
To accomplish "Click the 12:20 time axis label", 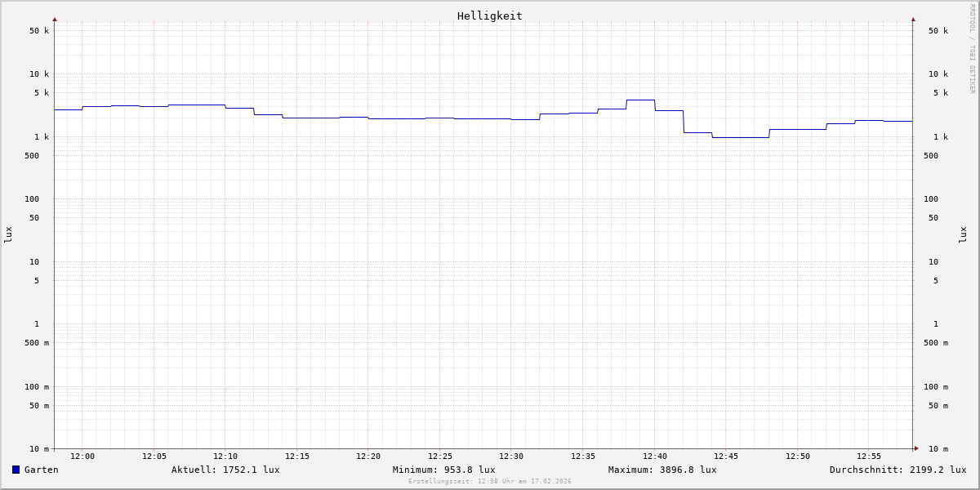I will pyautogui.click(x=368, y=457).
